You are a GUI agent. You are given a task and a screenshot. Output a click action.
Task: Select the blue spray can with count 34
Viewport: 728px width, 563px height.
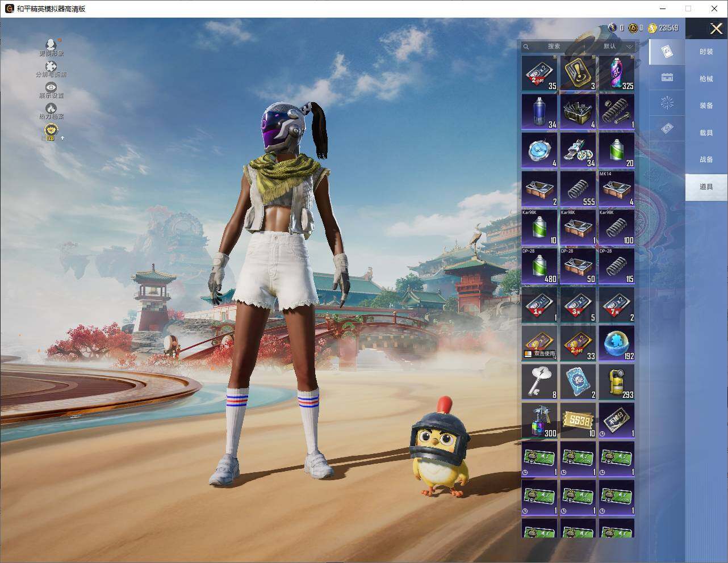[x=539, y=112]
